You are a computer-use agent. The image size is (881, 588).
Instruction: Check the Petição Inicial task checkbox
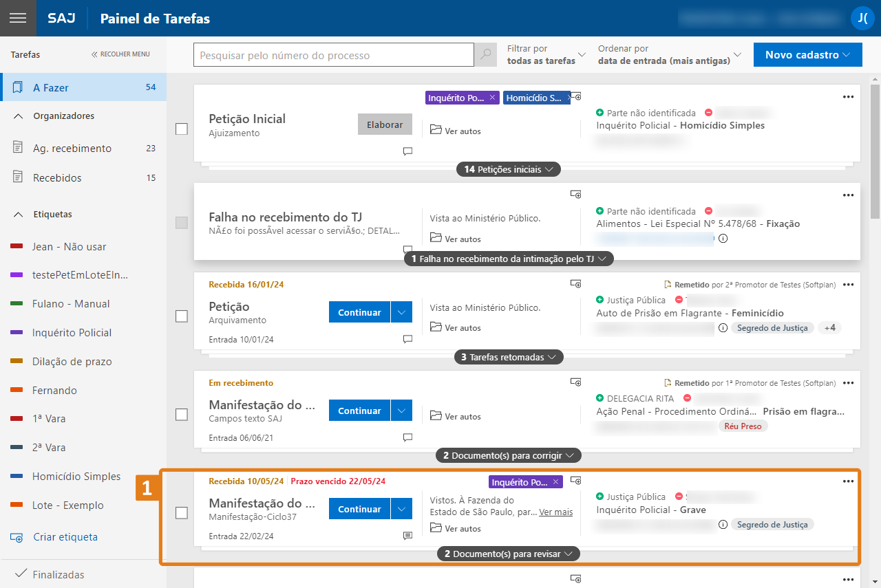pyautogui.click(x=182, y=129)
